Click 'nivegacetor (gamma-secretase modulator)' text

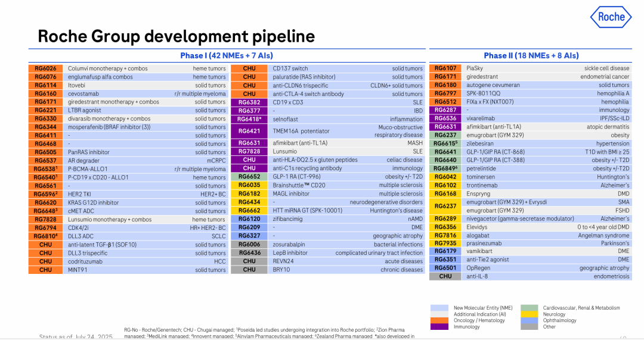click(x=520, y=219)
